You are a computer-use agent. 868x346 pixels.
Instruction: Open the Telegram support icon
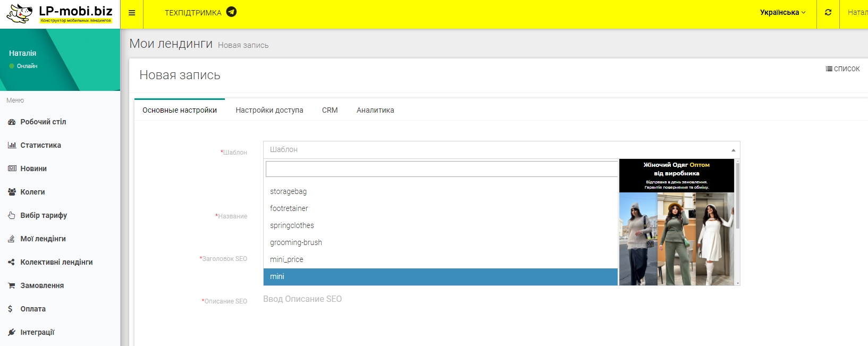[231, 12]
